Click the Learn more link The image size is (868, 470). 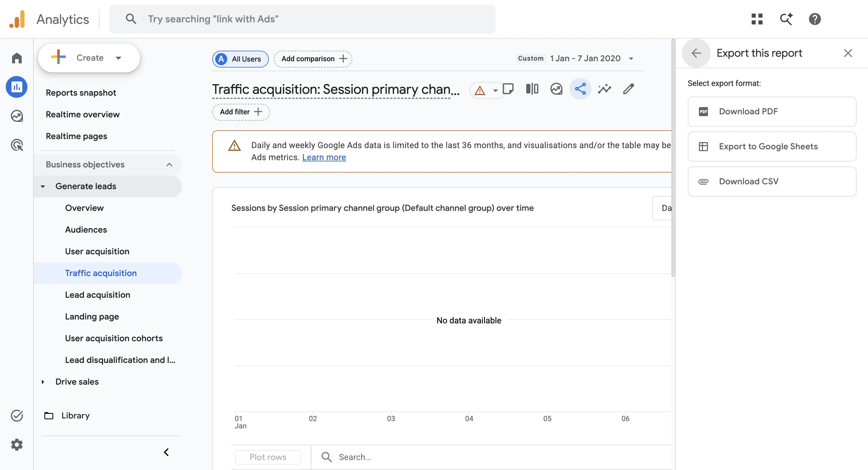pyautogui.click(x=324, y=157)
